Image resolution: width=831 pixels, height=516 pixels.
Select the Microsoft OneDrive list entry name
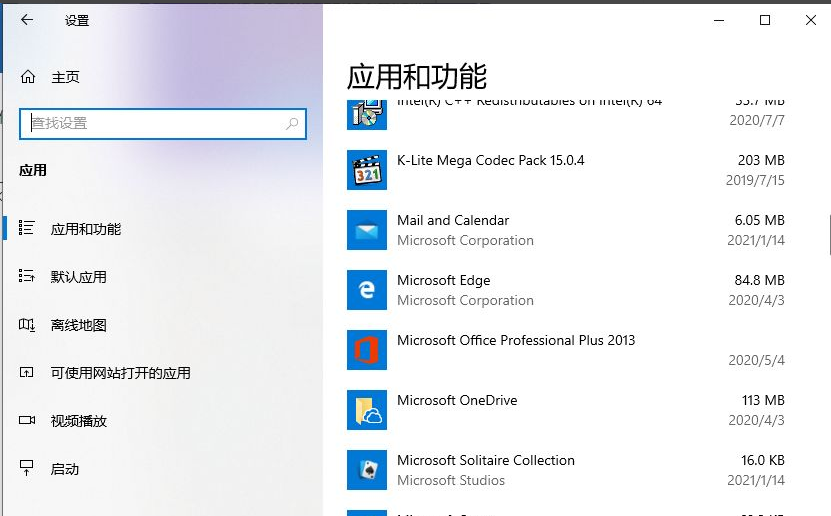(x=457, y=400)
